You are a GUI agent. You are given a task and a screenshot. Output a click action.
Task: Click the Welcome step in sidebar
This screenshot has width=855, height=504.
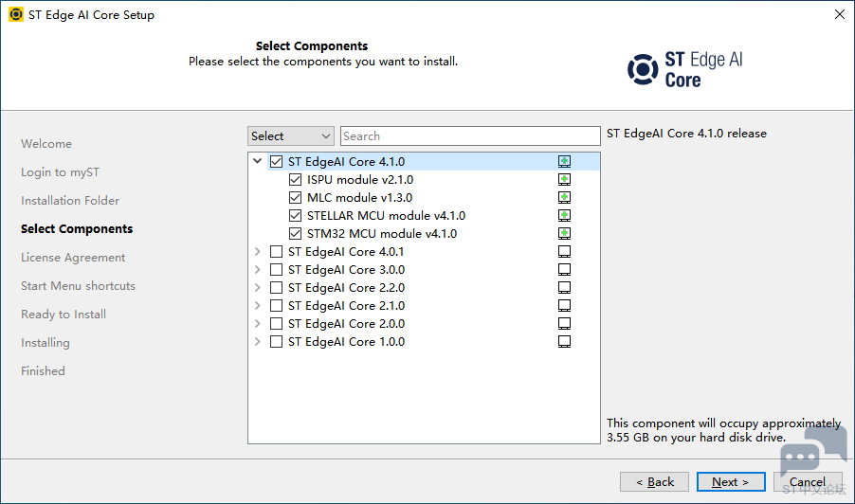46,144
